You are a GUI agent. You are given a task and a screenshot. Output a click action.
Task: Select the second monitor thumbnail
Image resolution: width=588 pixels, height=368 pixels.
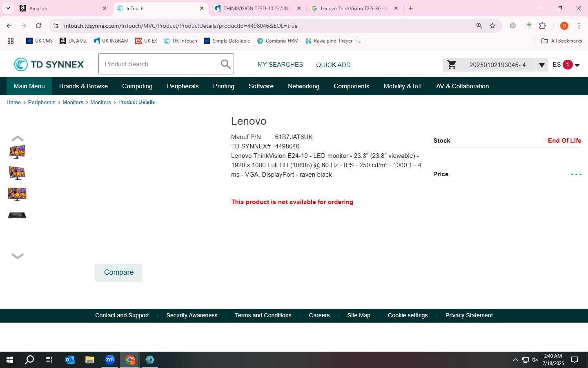(x=17, y=173)
